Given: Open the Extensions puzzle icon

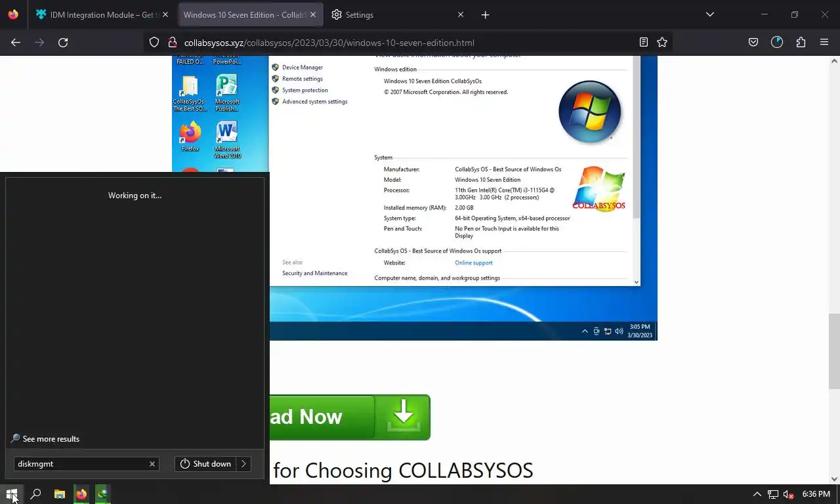Looking at the screenshot, I should [x=801, y=43].
